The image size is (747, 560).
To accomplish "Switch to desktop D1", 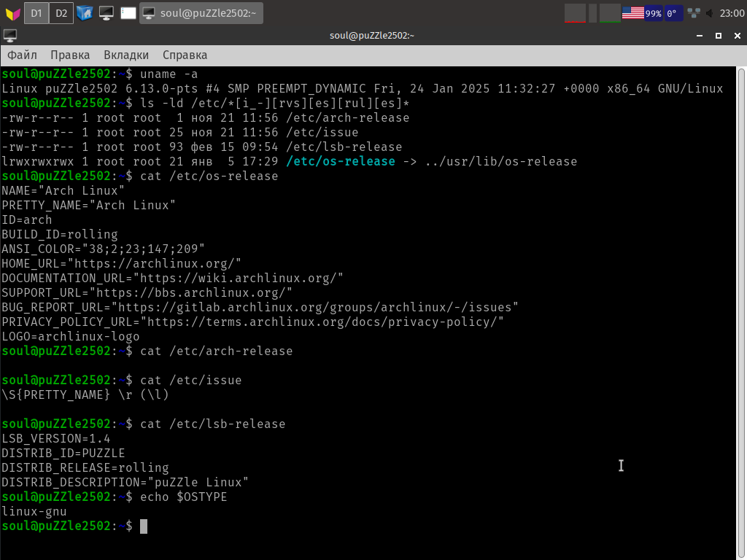I will (x=36, y=13).
